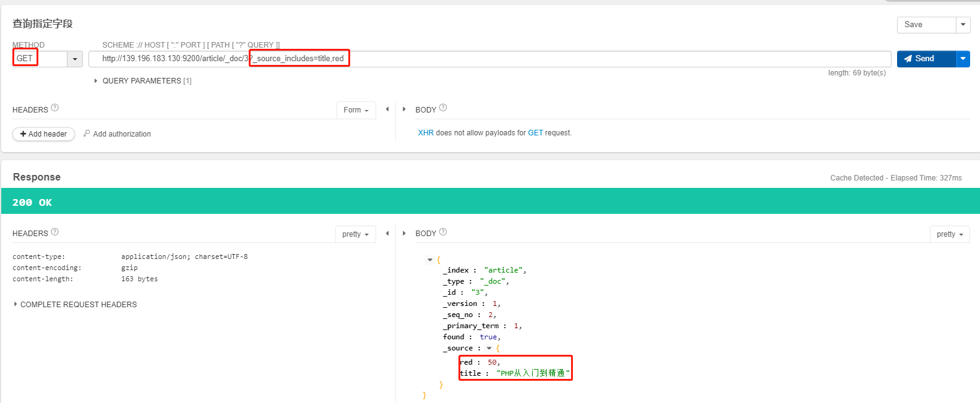The width and height of the screenshot is (980, 403).
Task: Click the paper plane icon on Send
Action: point(908,59)
